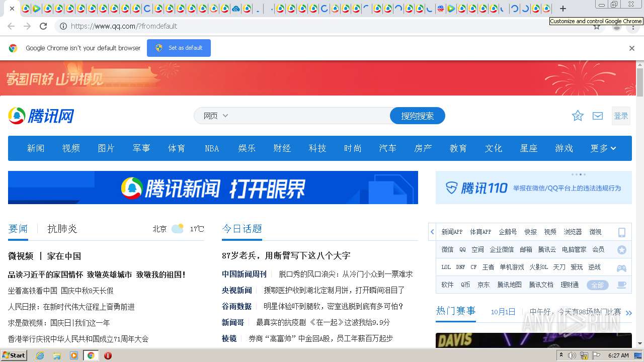The width and height of the screenshot is (644, 362).
Task: Open the 腾讯新闻 打开眼界 banner
Action: coord(213,188)
